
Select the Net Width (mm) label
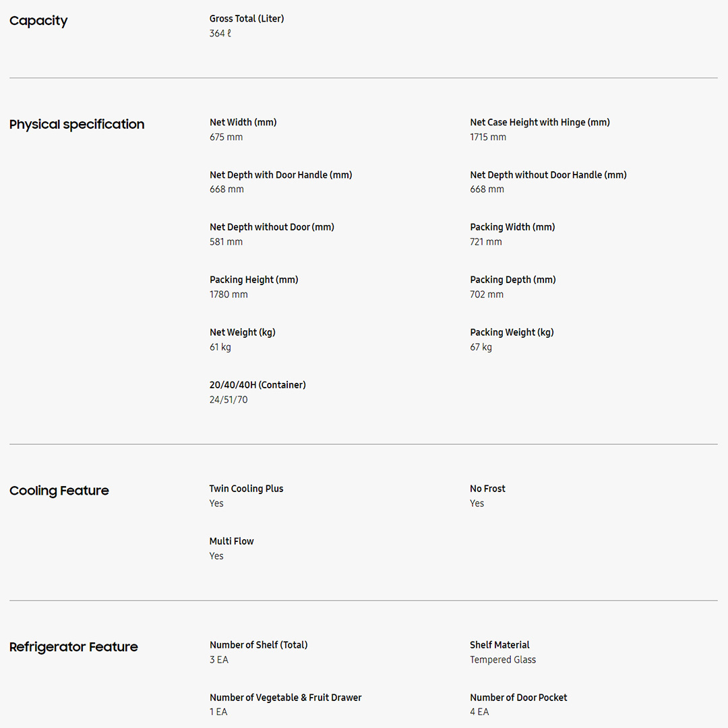pyautogui.click(x=243, y=123)
